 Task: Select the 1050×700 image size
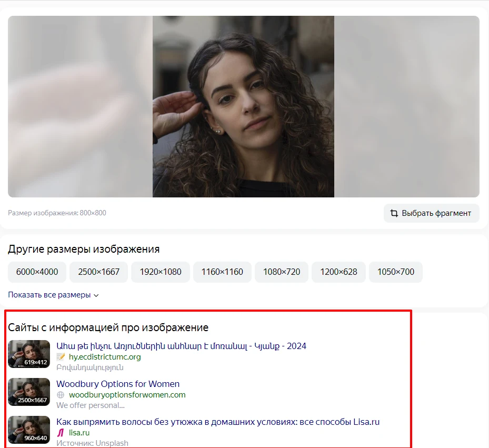click(396, 272)
